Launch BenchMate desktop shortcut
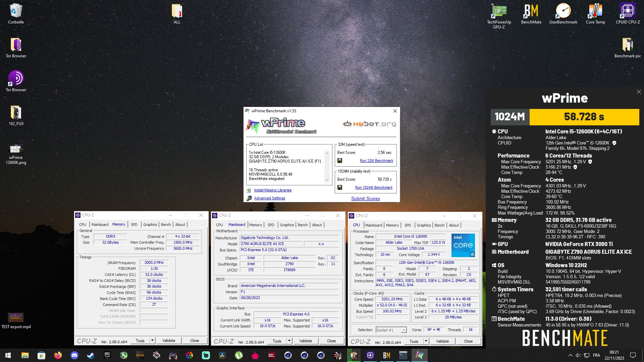644x362 pixels. (531, 14)
